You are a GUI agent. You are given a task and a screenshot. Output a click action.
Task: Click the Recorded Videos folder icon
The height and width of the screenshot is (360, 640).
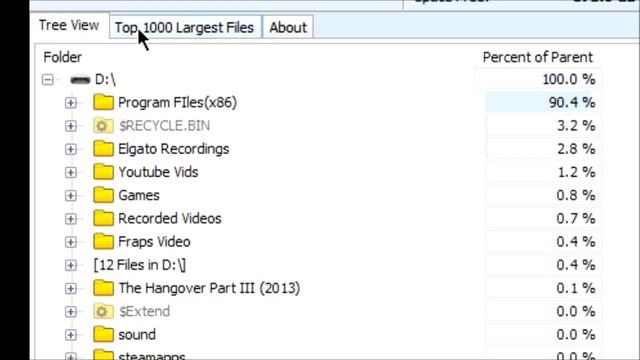pos(103,218)
